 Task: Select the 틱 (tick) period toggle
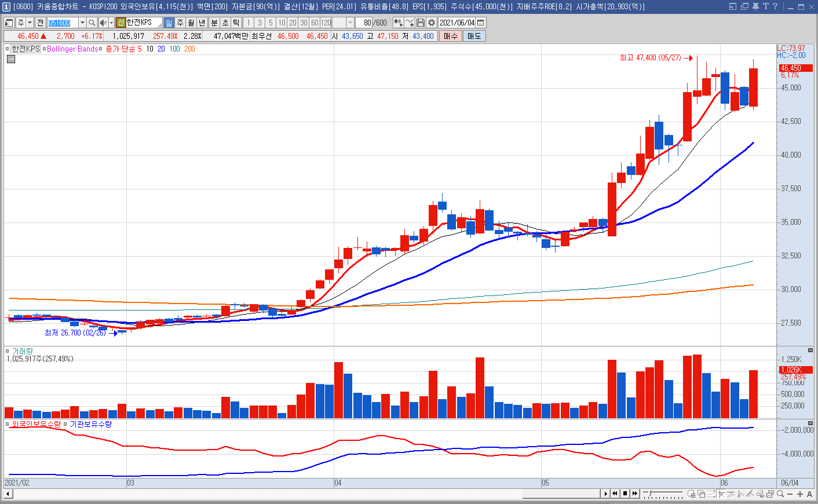[236, 23]
